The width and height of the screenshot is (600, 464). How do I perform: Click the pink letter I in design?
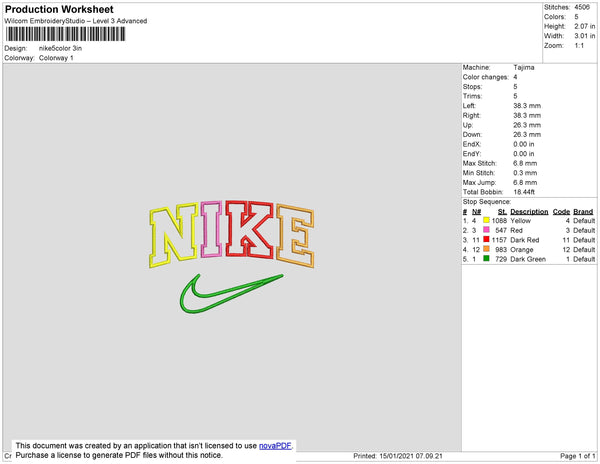(x=211, y=229)
